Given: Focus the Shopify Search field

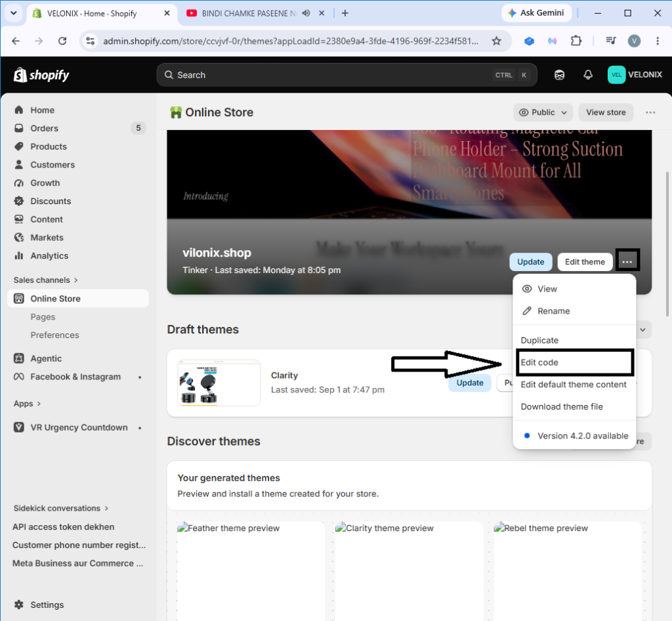Looking at the screenshot, I should coord(346,75).
